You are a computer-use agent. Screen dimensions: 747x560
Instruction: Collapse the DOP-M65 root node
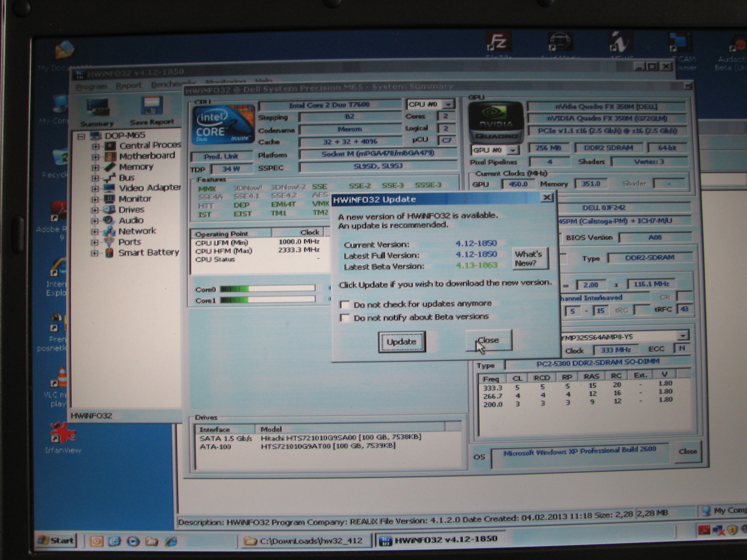point(81,136)
